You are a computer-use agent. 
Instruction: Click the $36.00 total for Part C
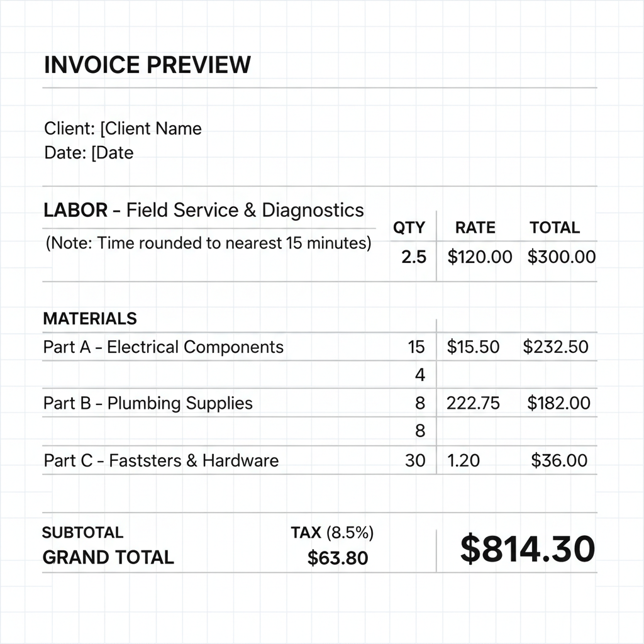(x=559, y=460)
